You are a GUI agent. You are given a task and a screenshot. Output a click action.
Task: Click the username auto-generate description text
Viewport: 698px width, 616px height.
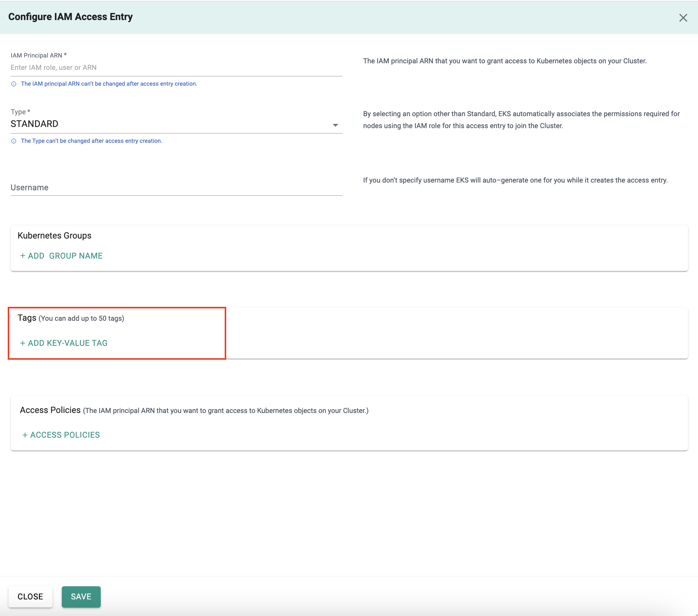tap(515, 180)
